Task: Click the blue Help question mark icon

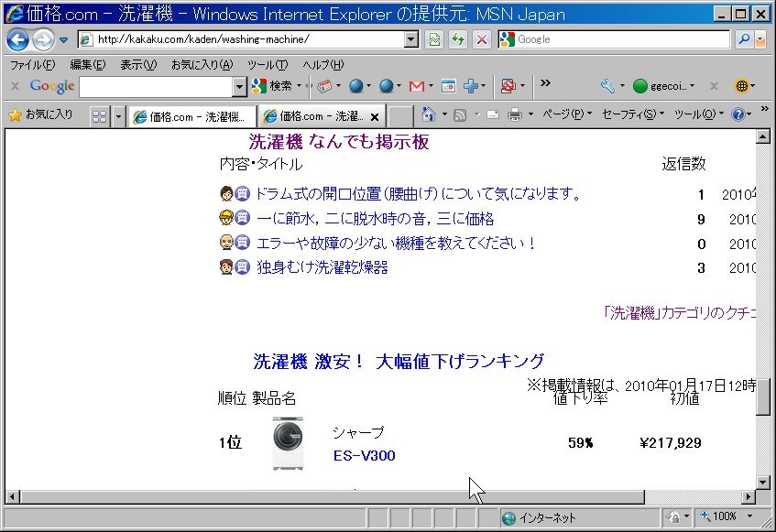Action: pyautogui.click(x=738, y=114)
